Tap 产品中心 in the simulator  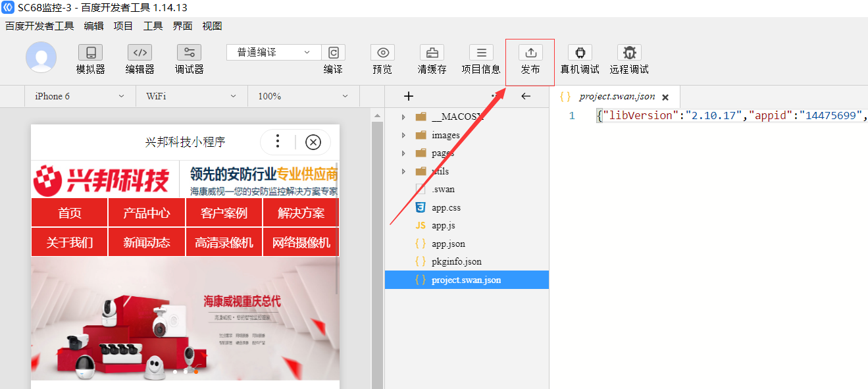tap(146, 213)
